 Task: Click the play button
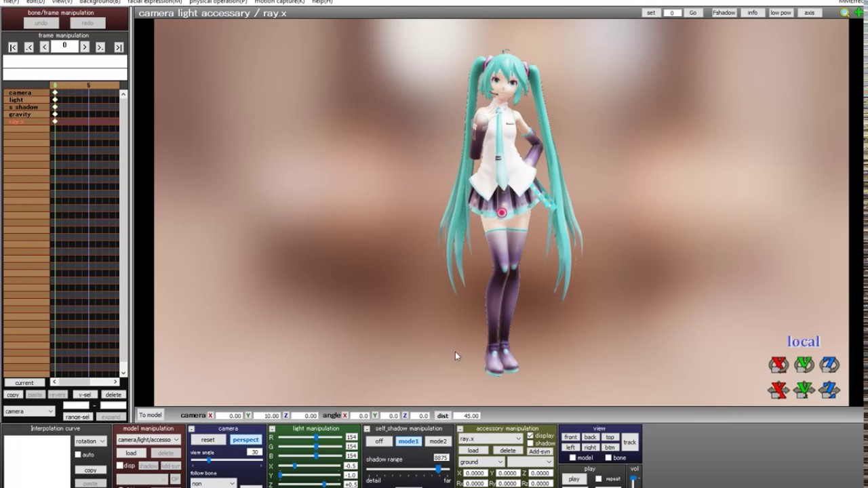point(574,479)
